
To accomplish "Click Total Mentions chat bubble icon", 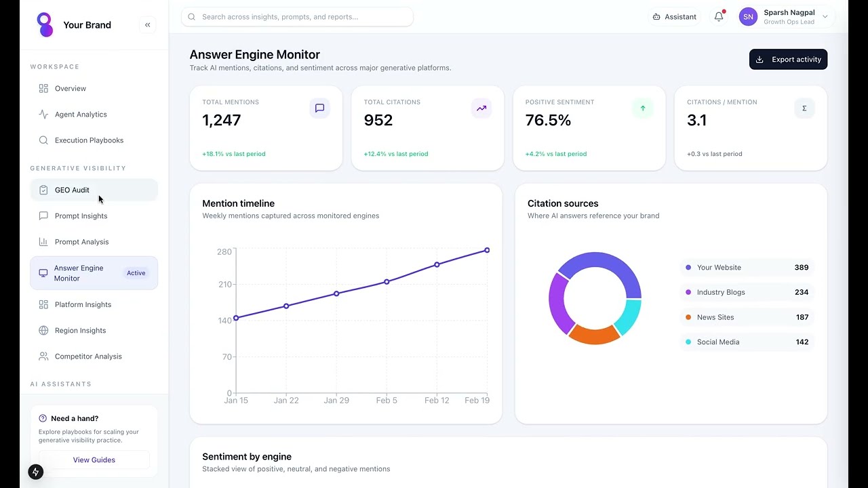I will pyautogui.click(x=319, y=108).
